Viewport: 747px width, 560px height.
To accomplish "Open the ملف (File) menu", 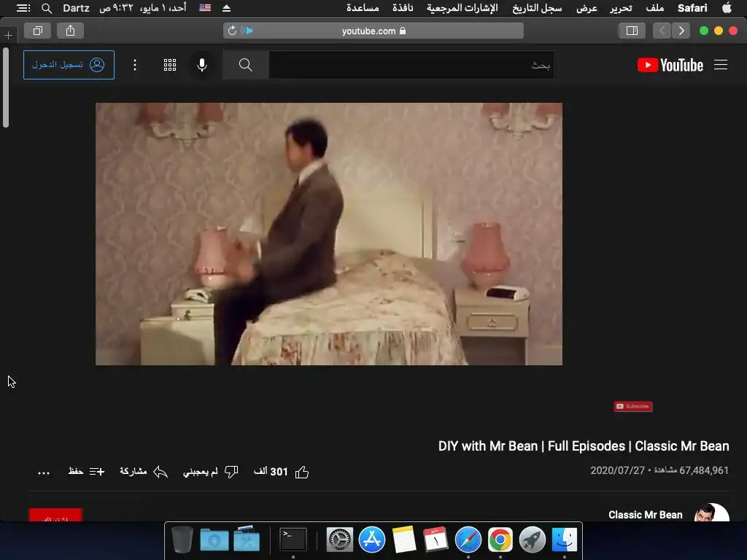I will click(x=655, y=7).
